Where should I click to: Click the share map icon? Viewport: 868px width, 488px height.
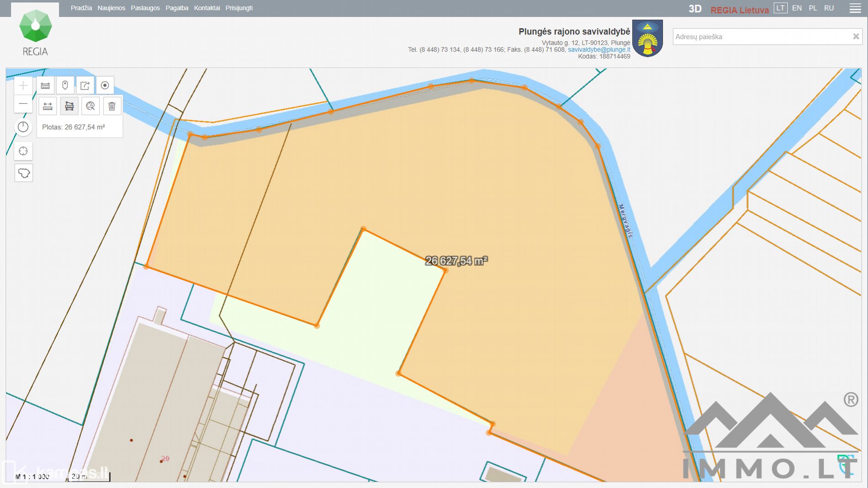tap(85, 85)
